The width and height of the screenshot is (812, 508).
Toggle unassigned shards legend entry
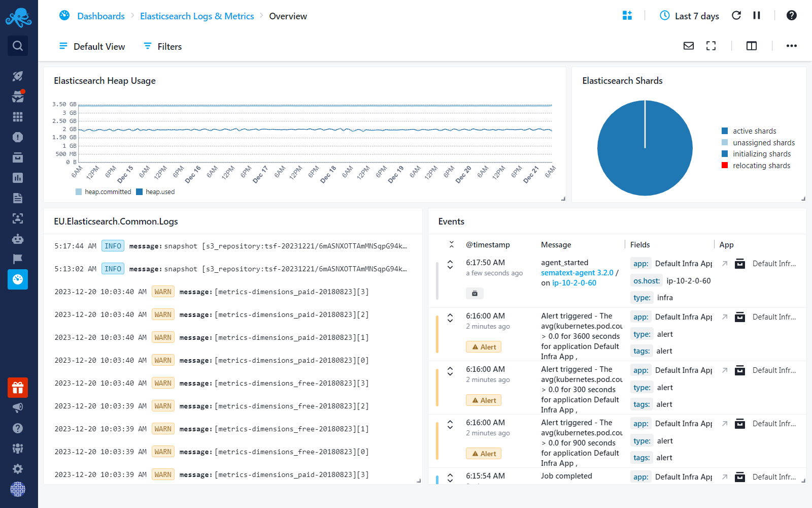click(758, 143)
